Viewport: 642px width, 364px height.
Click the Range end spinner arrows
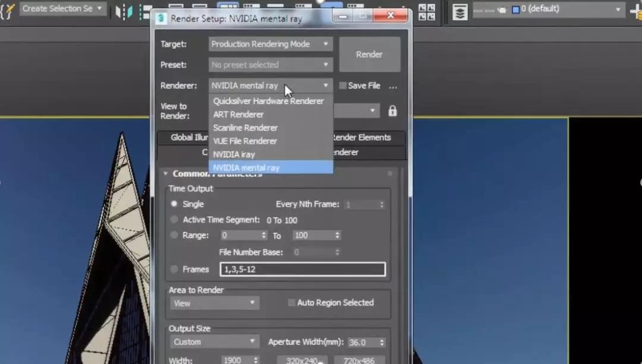pos(338,235)
